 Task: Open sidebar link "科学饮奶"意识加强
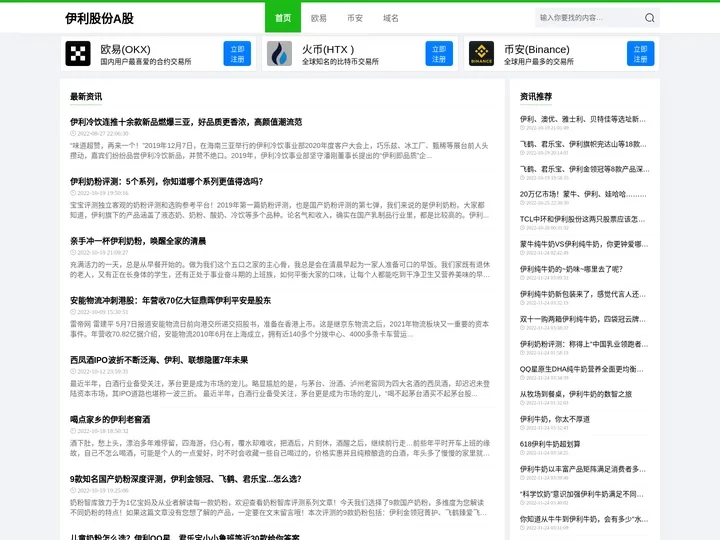pos(582,494)
